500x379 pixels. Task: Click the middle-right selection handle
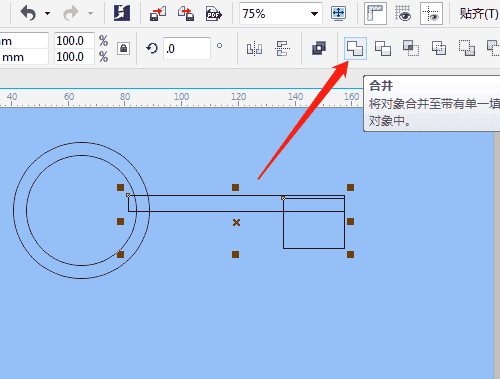pyautogui.click(x=350, y=221)
